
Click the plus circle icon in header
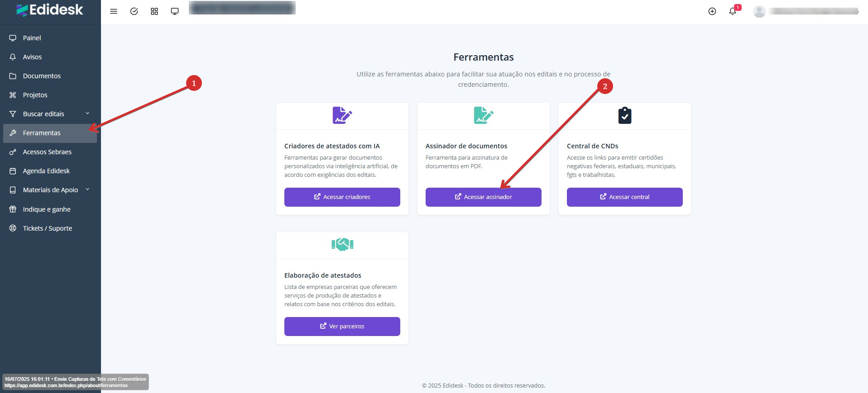tap(712, 11)
